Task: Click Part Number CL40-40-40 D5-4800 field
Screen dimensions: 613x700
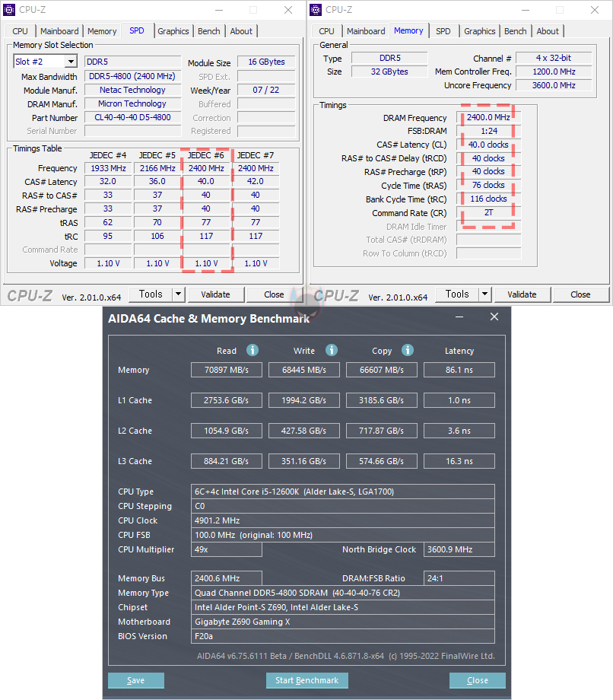Action: [x=133, y=117]
